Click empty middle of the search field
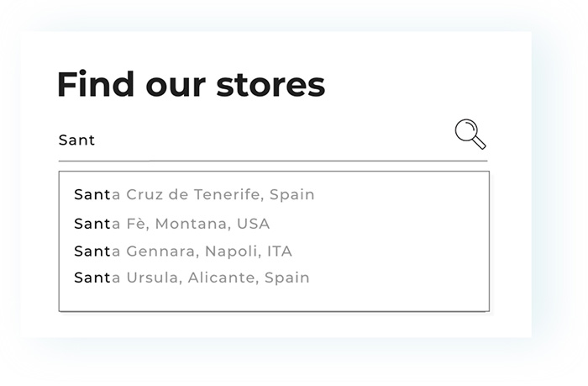588x386 pixels. click(x=273, y=140)
